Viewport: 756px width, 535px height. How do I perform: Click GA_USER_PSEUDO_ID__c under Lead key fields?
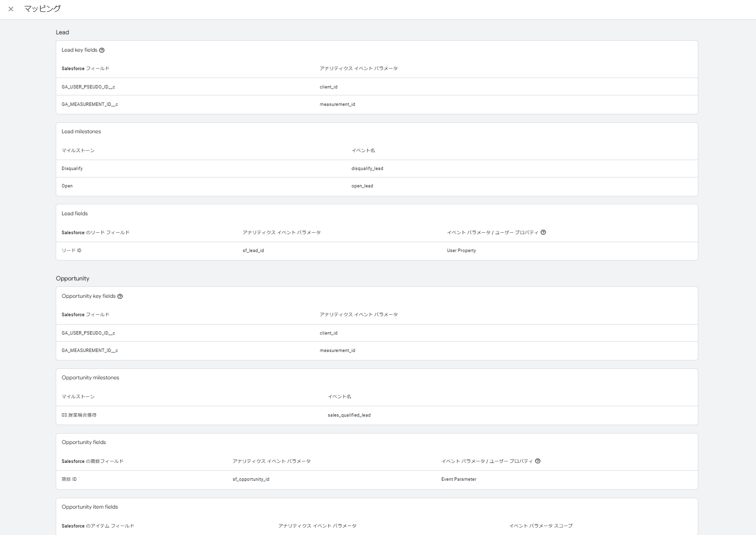(88, 87)
